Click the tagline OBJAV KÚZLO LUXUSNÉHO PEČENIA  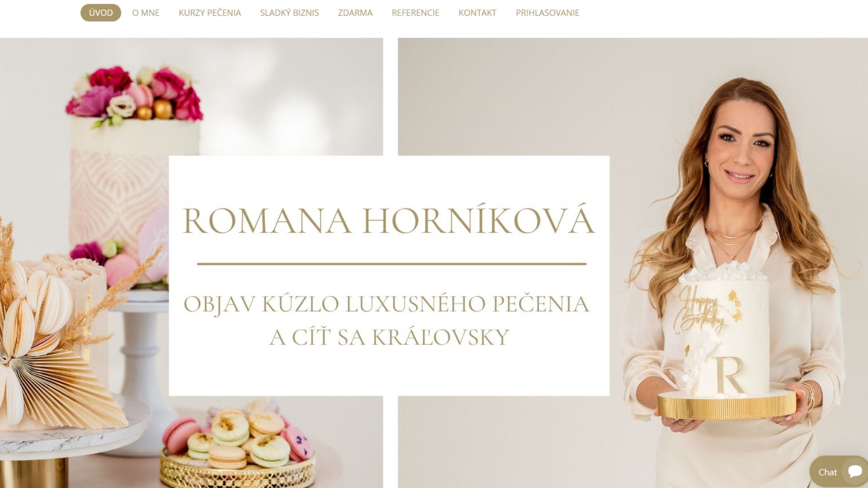387,304
